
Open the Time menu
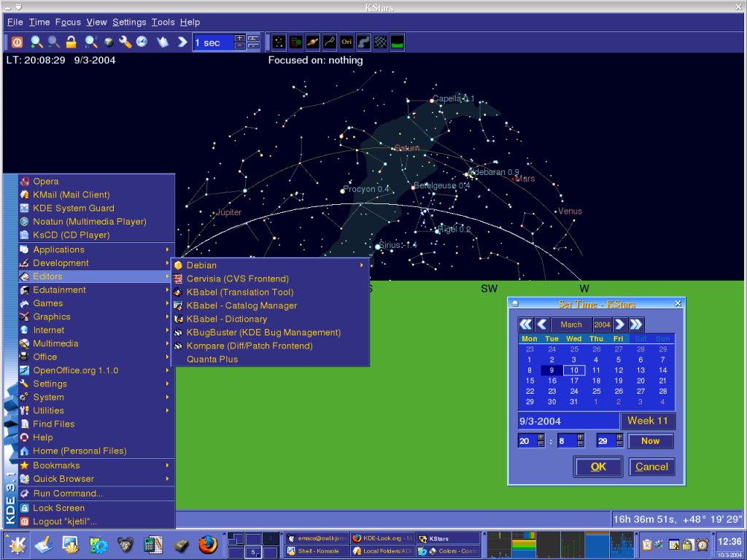coord(39,22)
